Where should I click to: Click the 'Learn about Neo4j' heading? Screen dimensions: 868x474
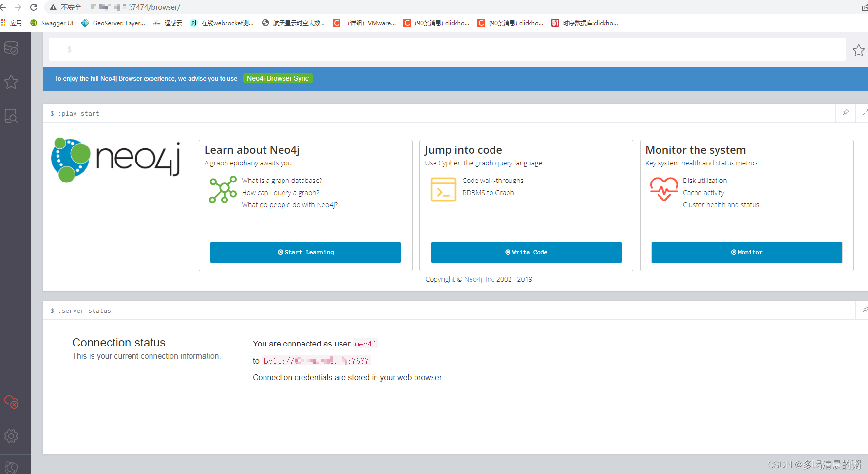tap(252, 150)
